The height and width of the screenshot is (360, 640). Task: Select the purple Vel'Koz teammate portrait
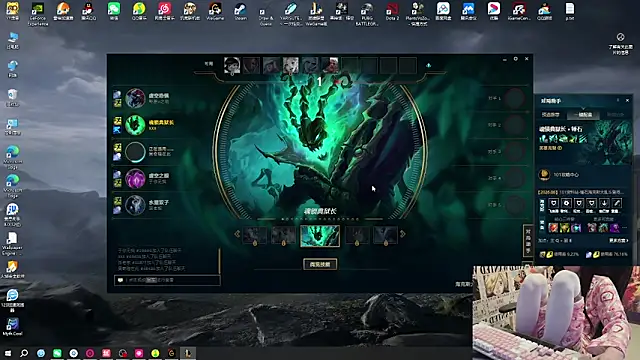pyautogui.click(x=135, y=178)
